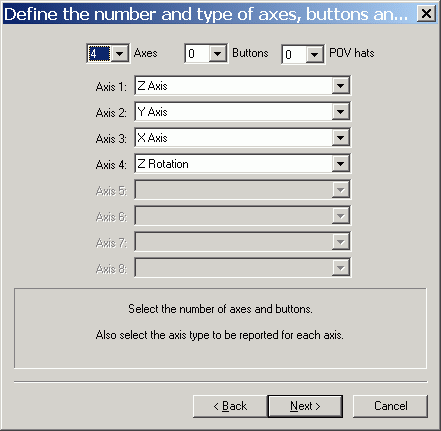Return with the Back button
Screen dimensions: 441x431
(x=230, y=406)
